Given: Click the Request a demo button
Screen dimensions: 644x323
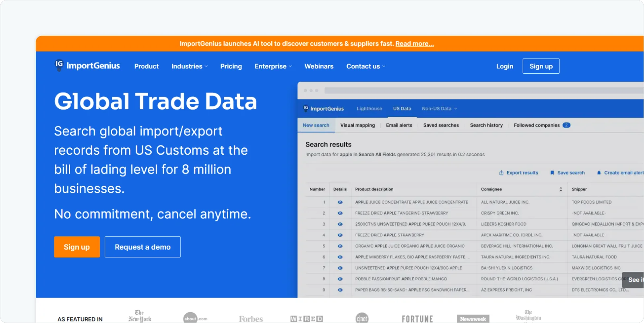Looking at the screenshot, I should pos(142,247).
